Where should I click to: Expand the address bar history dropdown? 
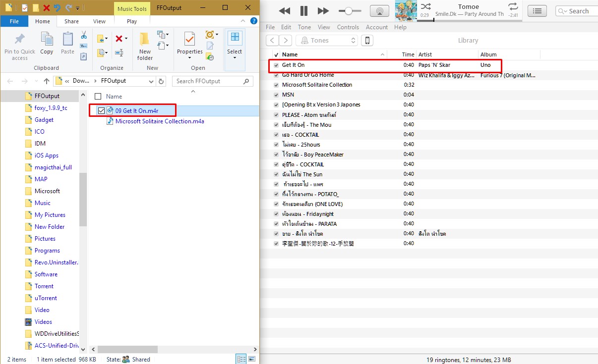tap(151, 81)
